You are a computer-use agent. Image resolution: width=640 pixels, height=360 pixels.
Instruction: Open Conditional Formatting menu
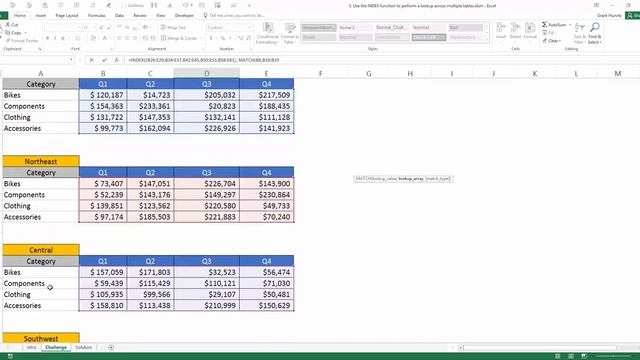268,33
